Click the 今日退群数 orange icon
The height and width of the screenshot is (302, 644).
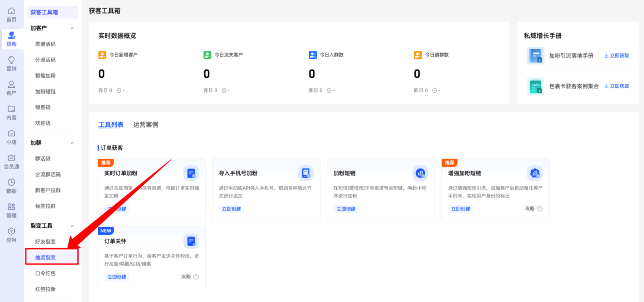coord(418,55)
